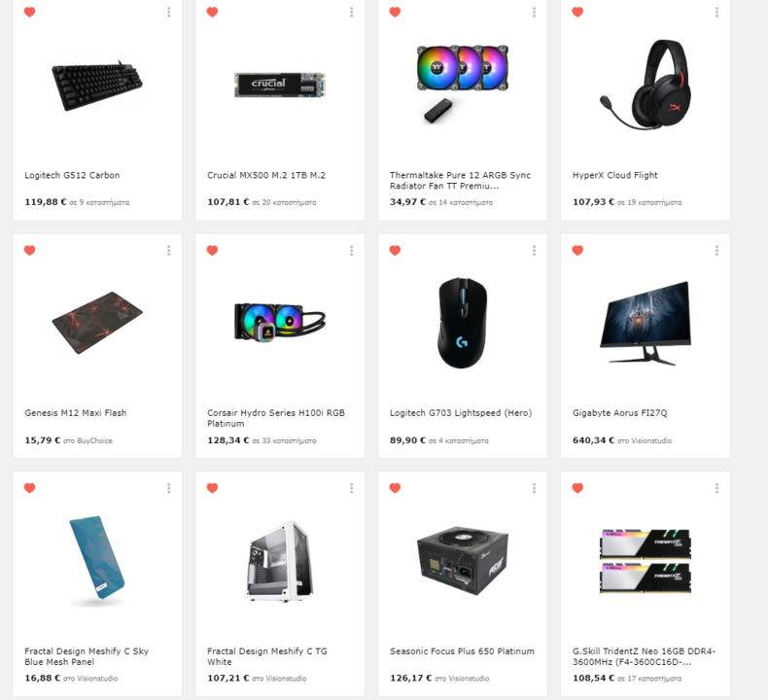Click heart icon on Corsair Hydro H100i card
The height and width of the screenshot is (700, 768).
click(212, 250)
